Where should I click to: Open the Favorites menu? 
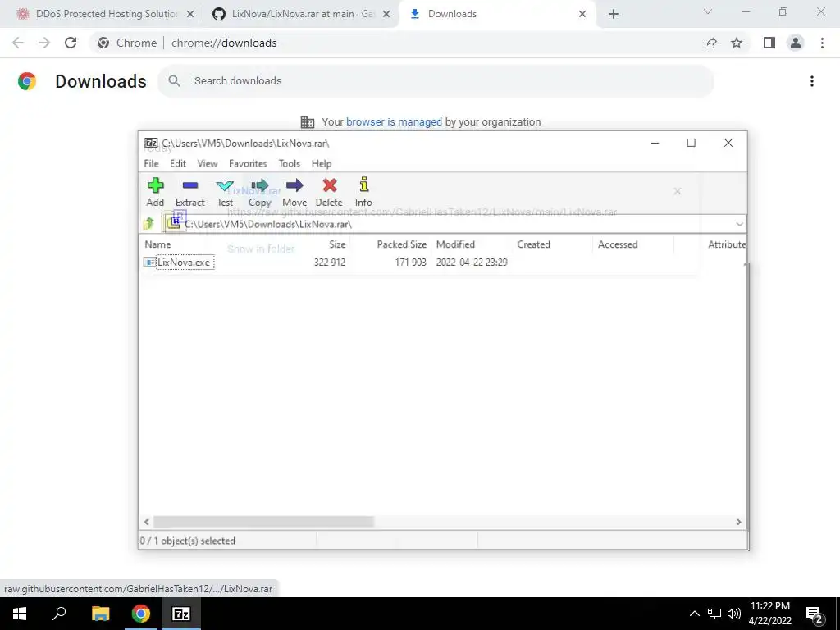(x=248, y=164)
